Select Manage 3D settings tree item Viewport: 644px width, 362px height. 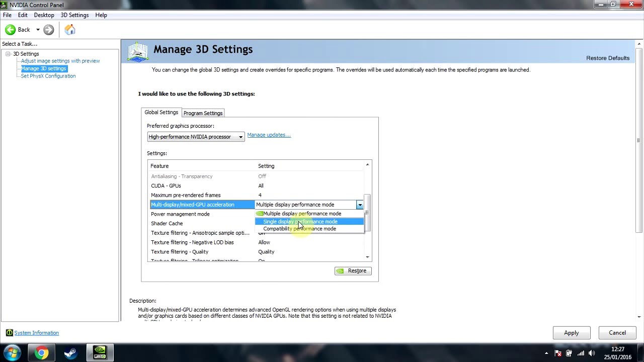(43, 68)
